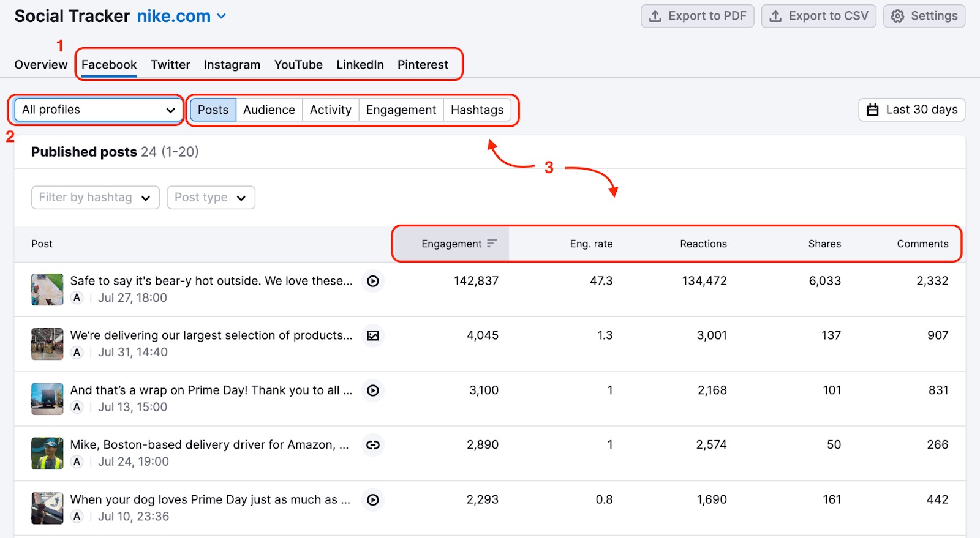Click the 907 comments value
The height and width of the screenshot is (538, 980).
coord(938,335)
